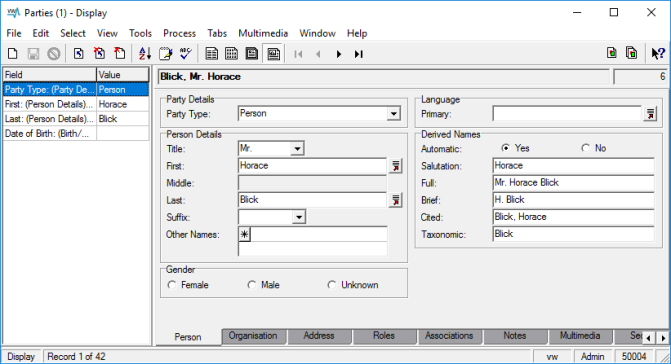Switch to grid Contact Sheet view icon

click(x=232, y=54)
